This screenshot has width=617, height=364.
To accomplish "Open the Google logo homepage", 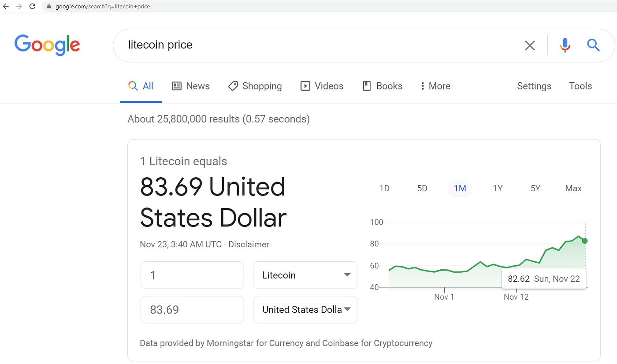I will 47,45.
